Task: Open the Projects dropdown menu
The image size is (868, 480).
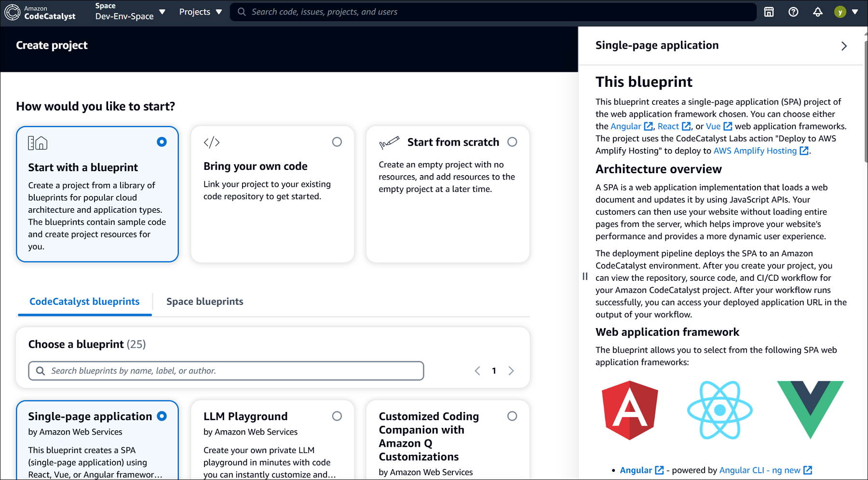Action: (x=201, y=12)
